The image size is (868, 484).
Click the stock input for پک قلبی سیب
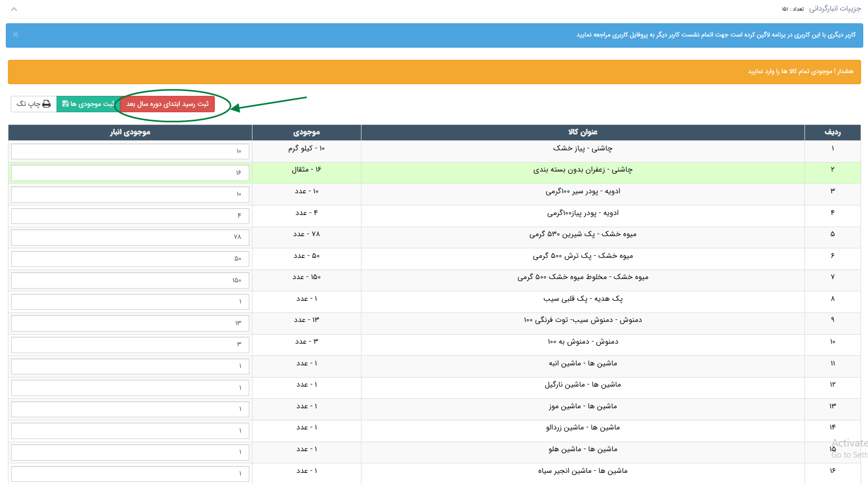(130, 302)
